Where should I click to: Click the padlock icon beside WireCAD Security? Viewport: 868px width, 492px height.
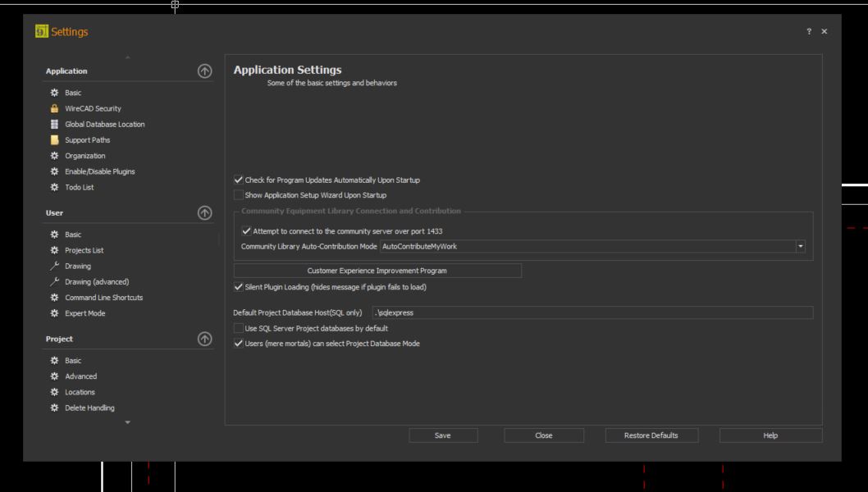pyautogui.click(x=54, y=108)
